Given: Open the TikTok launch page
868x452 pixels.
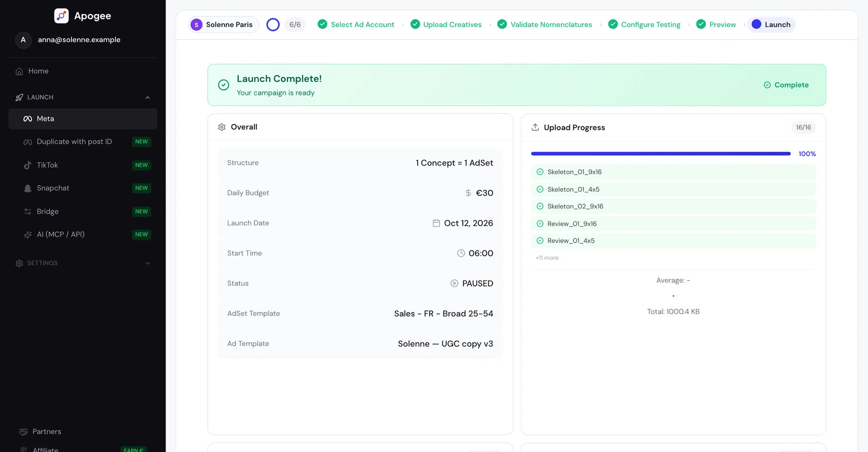Looking at the screenshot, I should click(x=83, y=165).
